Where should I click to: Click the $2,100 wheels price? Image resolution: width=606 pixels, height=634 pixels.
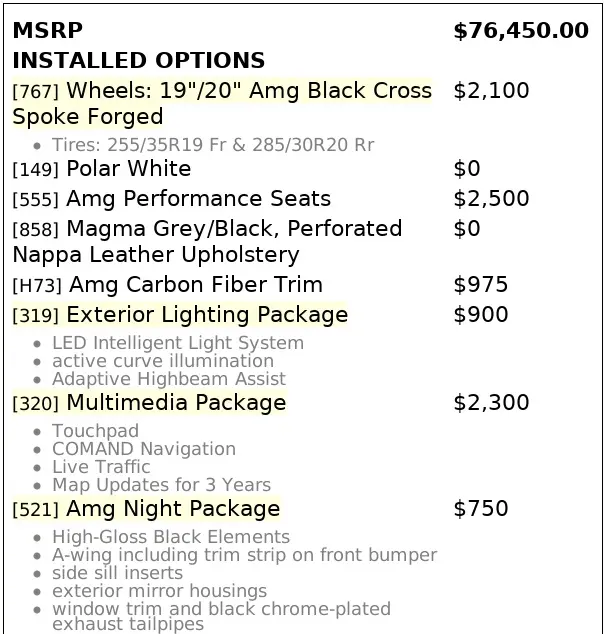(491, 91)
